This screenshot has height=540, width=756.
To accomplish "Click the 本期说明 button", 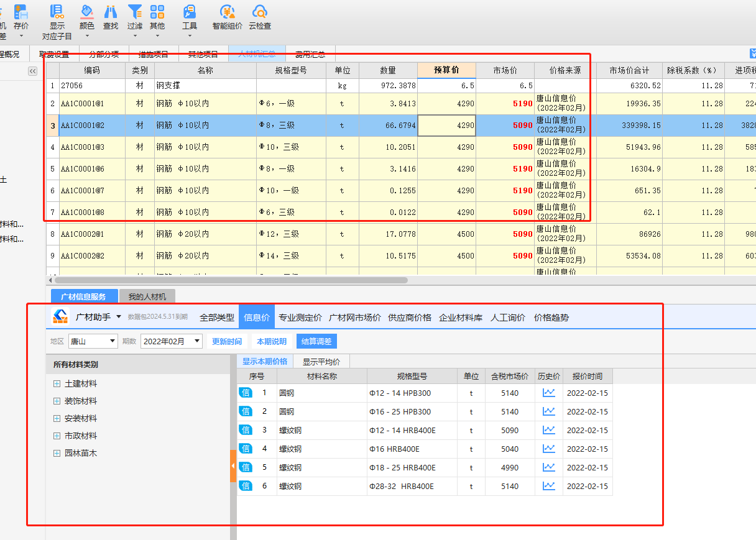I will [272, 341].
